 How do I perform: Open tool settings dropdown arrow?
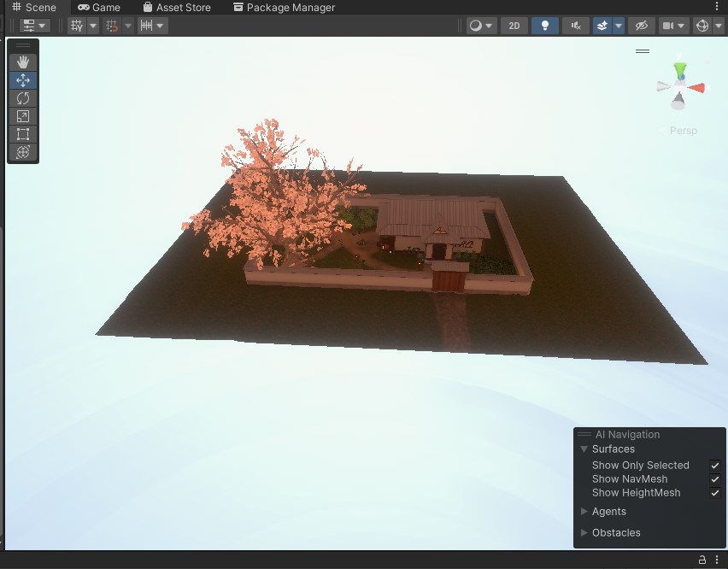point(42,26)
